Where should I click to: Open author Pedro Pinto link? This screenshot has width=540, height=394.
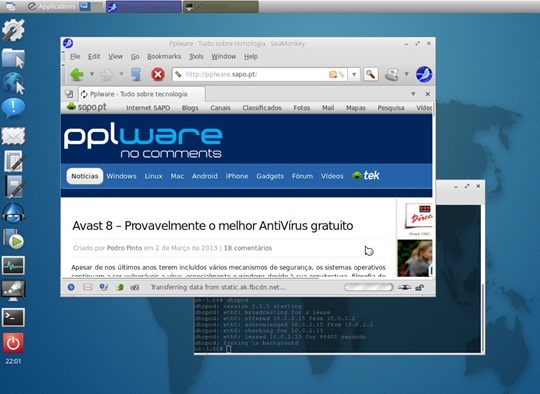[124, 248]
